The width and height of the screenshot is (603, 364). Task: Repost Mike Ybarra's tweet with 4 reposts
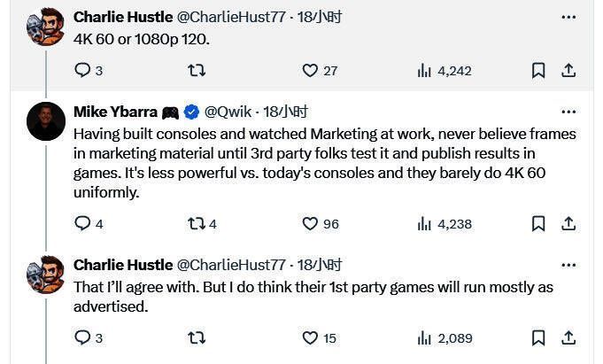pyautogui.click(x=197, y=224)
